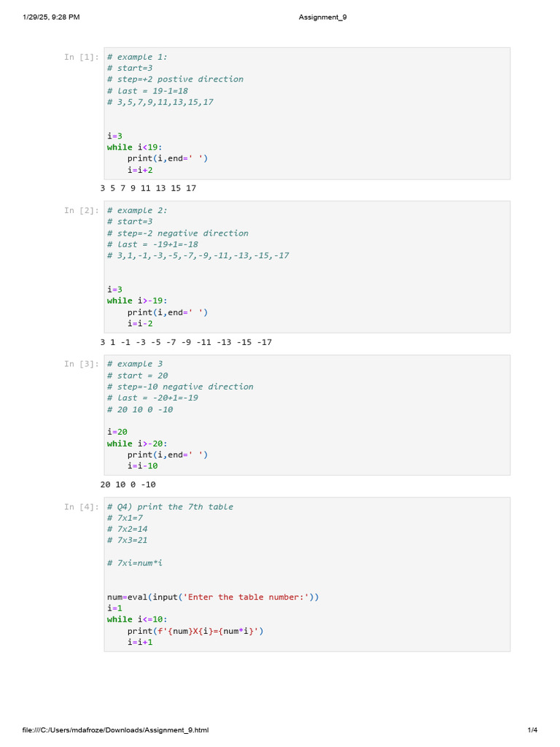Click the Assignment_9 page title

pyautogui.click(x=322, y=18)
